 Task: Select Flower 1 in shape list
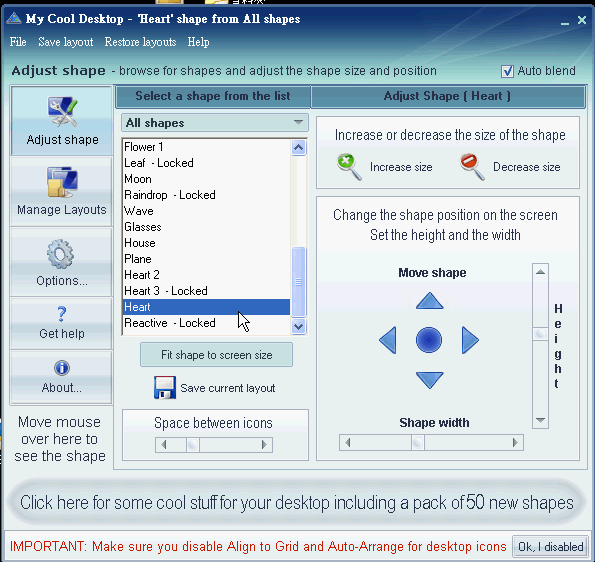(x=206, y=147)
